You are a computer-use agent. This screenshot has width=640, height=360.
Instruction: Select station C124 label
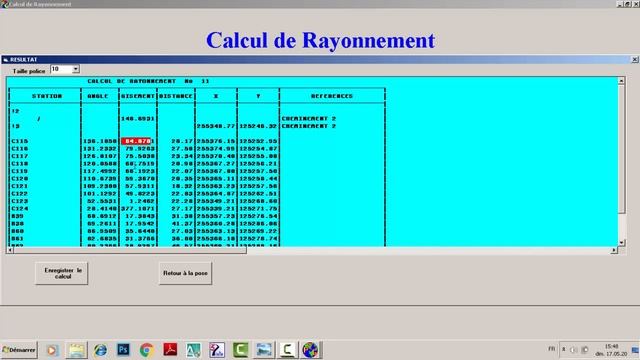(20, 209)
